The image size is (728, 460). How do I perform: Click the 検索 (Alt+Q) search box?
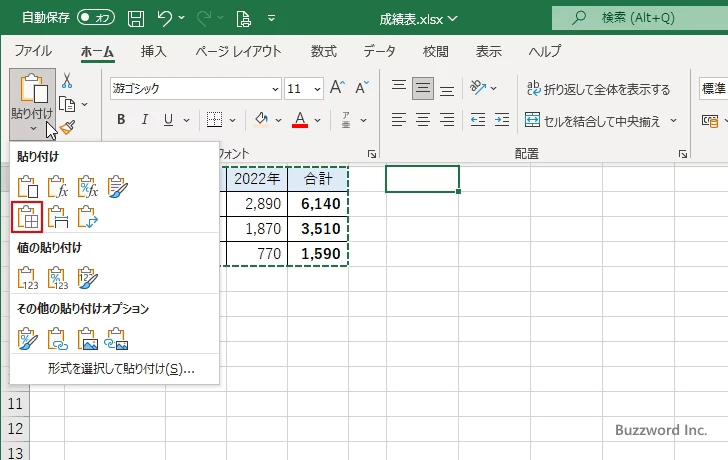click(640, 18)
